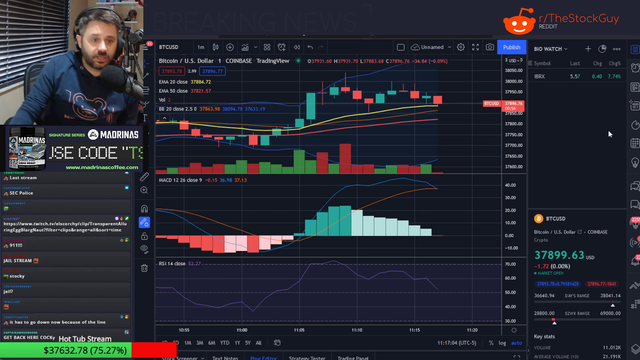Toggle percent scale with the % button
Image resolution: width=640 pixels, height=360 pixels.
[x=491, y=343]
